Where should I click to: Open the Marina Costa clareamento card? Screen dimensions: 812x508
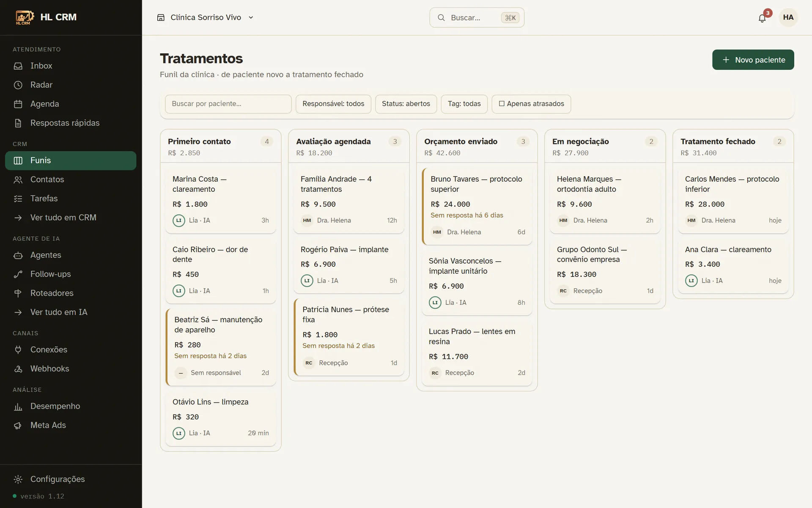[x=221, y=200]
